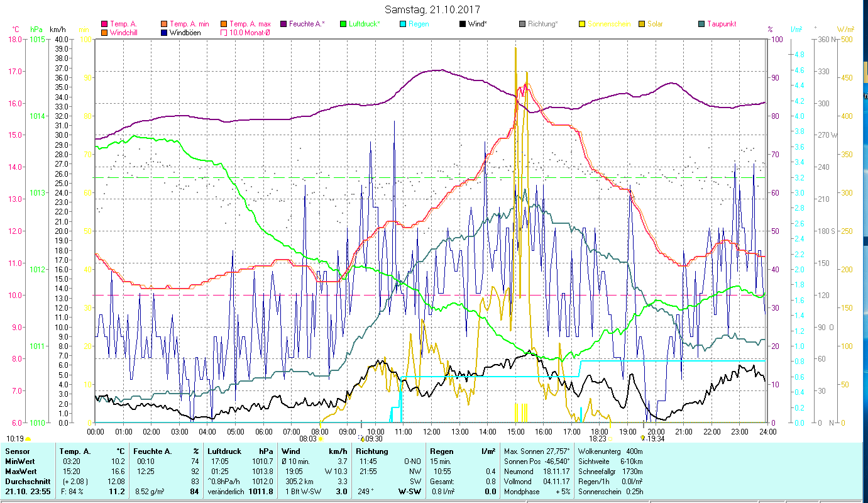Select the Wind* legend label

pyautogui.click(x=478, y=24)
